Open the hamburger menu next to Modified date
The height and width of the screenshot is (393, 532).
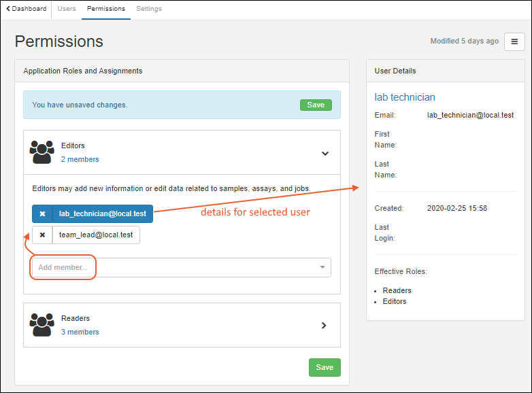(514, 41)
